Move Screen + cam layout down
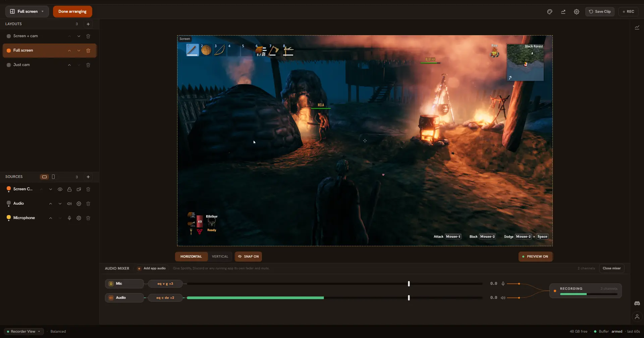The height and width of the screenshot is (338, 644). click(79, 36)
